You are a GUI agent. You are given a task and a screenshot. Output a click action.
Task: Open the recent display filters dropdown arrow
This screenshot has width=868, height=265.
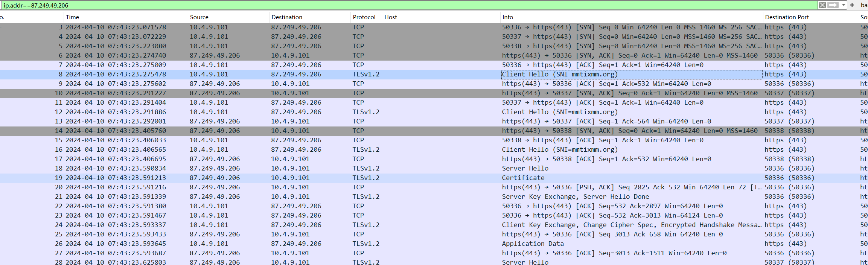[844, 5]
